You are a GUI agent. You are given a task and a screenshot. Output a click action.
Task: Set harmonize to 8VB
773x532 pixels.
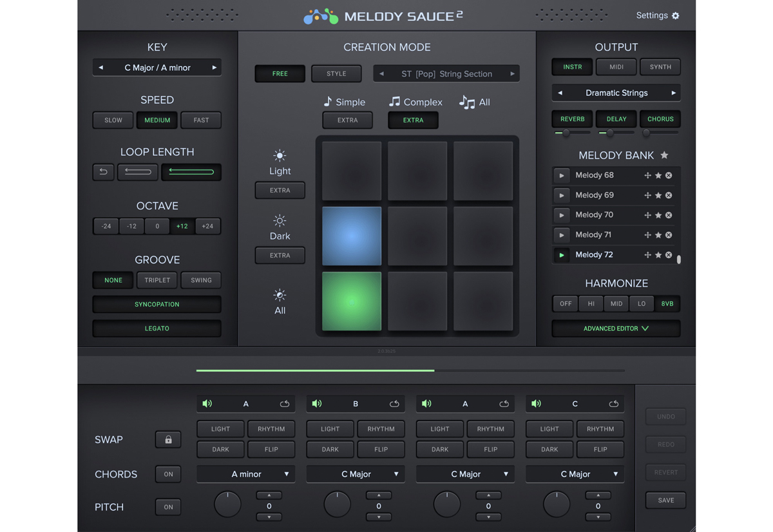coord(667,303)
